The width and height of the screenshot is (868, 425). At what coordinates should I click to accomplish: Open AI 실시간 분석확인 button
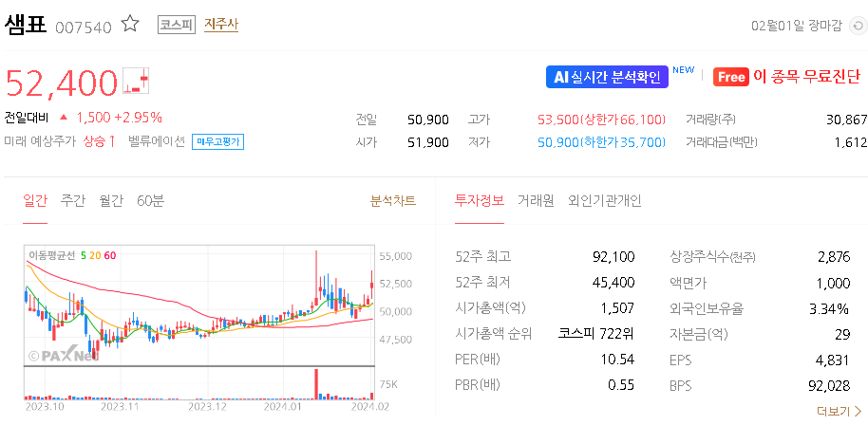[607, 77]
